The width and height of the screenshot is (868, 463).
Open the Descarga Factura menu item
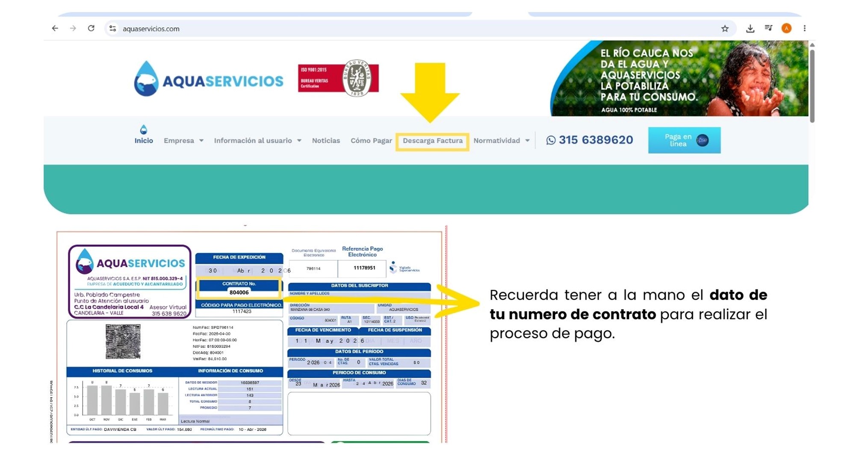(x=432, y=141)
